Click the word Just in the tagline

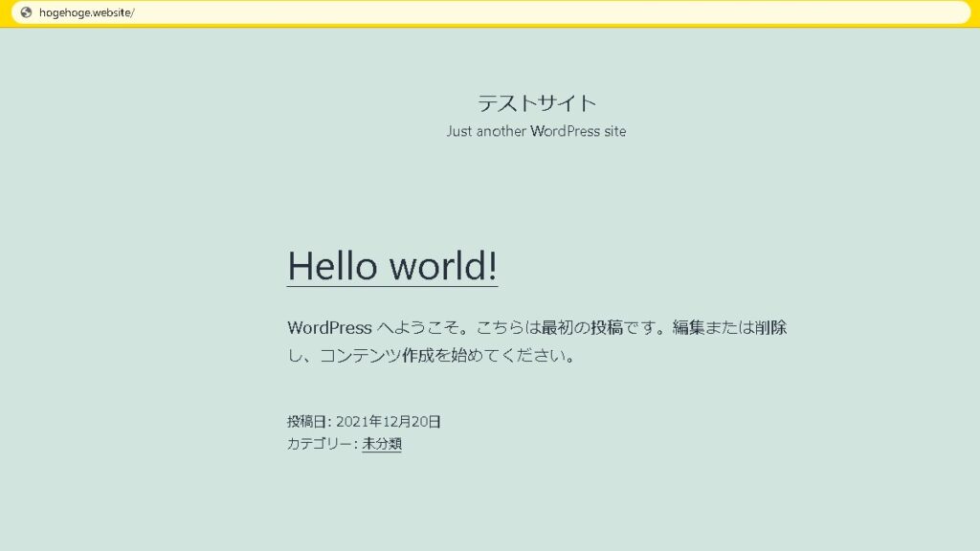pos(458,131)
